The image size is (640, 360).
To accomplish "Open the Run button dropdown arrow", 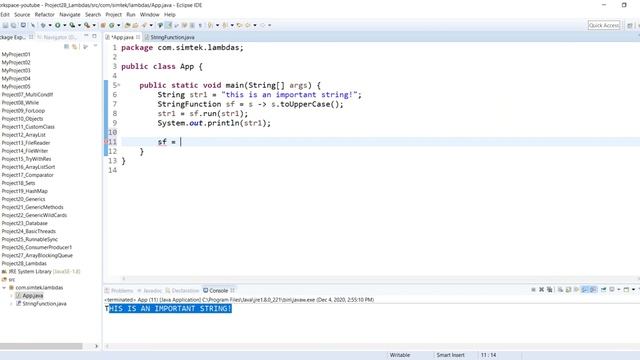I will click(x=64, y=25).
